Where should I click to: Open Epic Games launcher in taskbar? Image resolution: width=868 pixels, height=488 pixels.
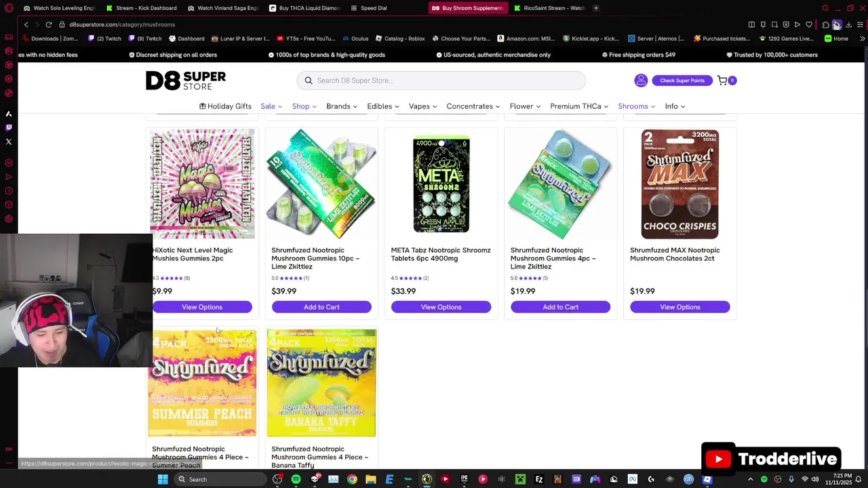tap(464, 479)
